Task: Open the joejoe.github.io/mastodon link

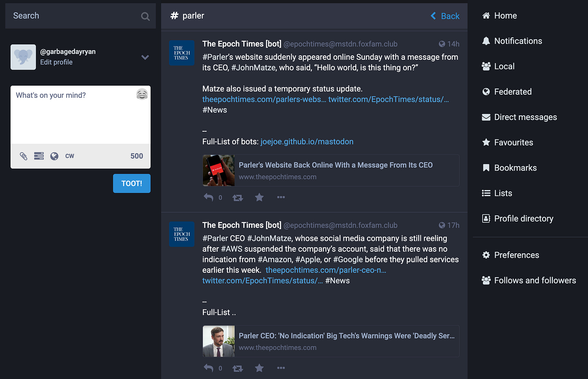Action: click(x=307, y=142)
